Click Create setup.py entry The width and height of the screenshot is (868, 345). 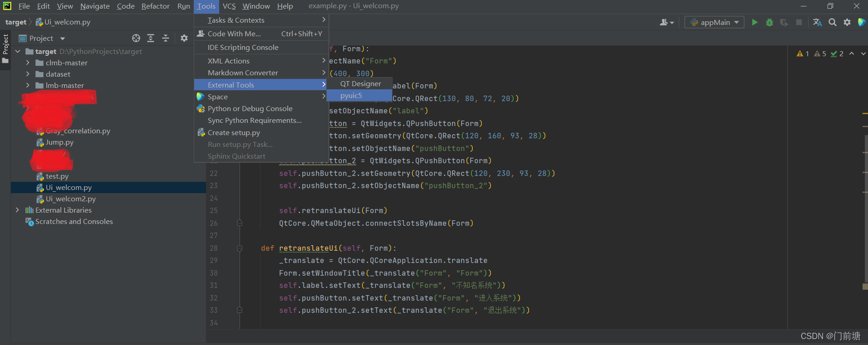[261, 132]
